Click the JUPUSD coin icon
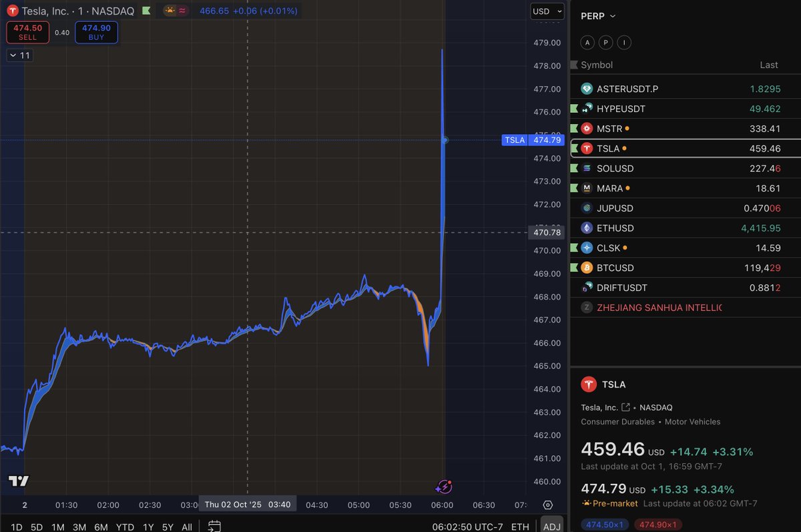Screen dimensions: 801x532 [587, 208]
